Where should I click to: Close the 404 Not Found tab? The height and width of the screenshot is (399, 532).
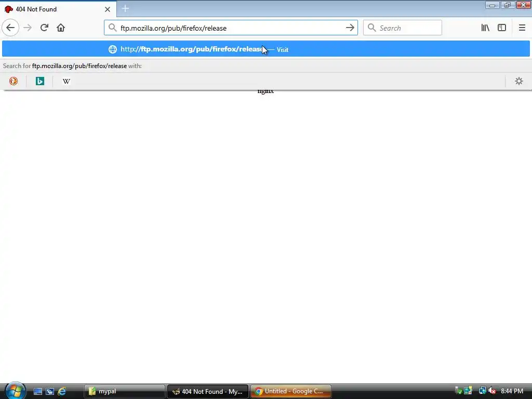coord(108,9)
